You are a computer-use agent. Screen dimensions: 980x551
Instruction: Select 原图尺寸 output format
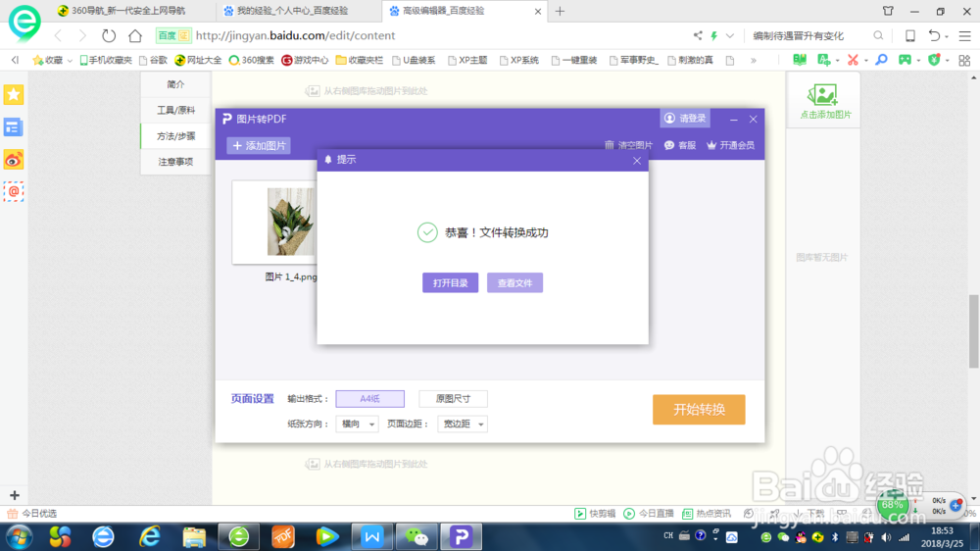[453, 399]
